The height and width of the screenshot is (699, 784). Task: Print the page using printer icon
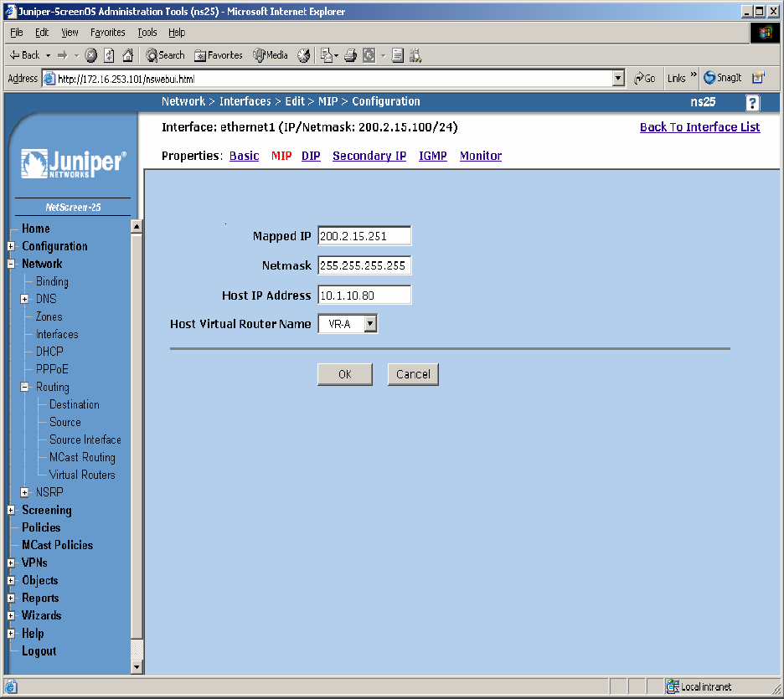coord(350,55)
